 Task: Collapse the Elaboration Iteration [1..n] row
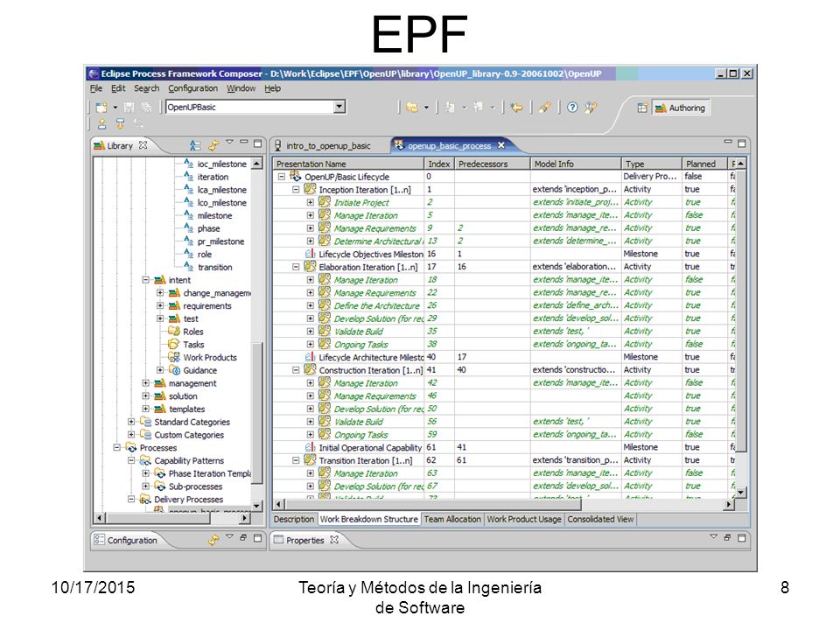click(x=296, y=266)
